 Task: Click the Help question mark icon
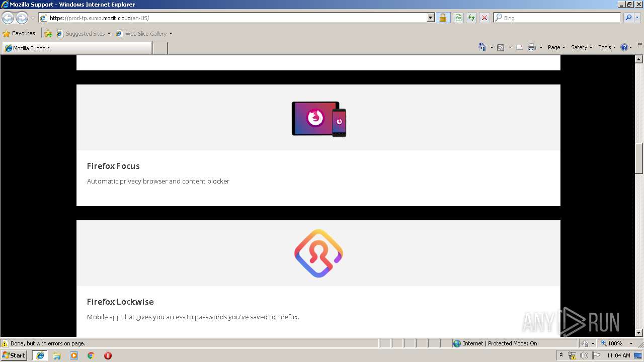pyautogui.click(x=624, y=47)
